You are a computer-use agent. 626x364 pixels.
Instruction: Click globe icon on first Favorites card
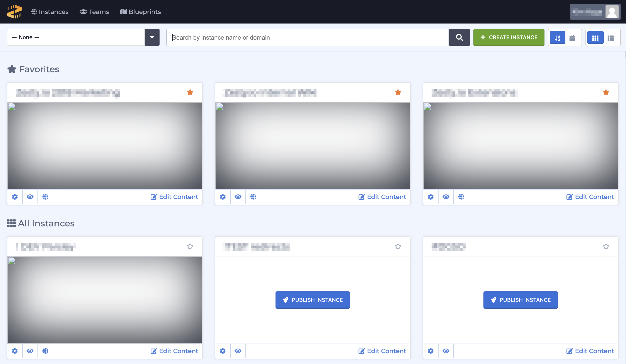[45, 197]
